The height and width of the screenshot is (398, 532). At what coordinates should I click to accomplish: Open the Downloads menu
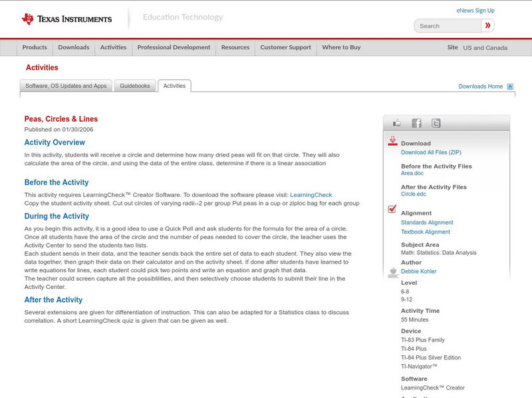click(x=74, y=47)
